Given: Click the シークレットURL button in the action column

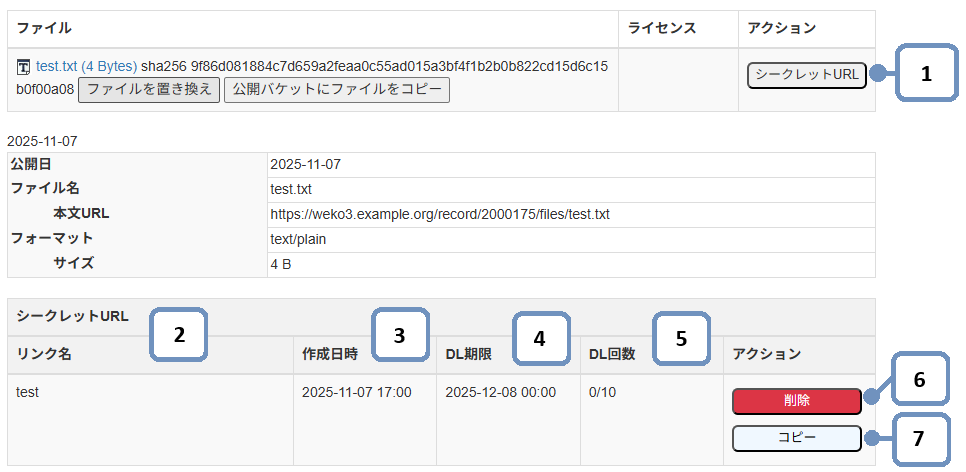Looking at the screenshot, I should pyautogui.click(x=806, y=75).
